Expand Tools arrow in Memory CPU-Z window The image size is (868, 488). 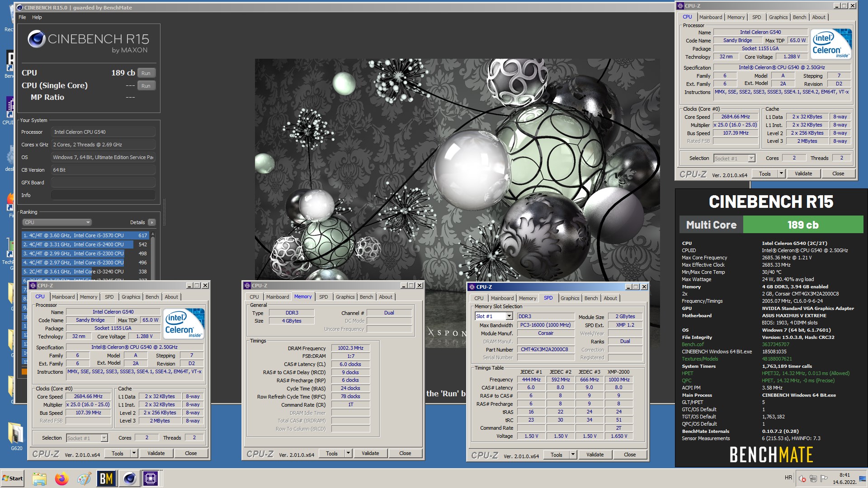pyautogui.click(x=348, y=453)
